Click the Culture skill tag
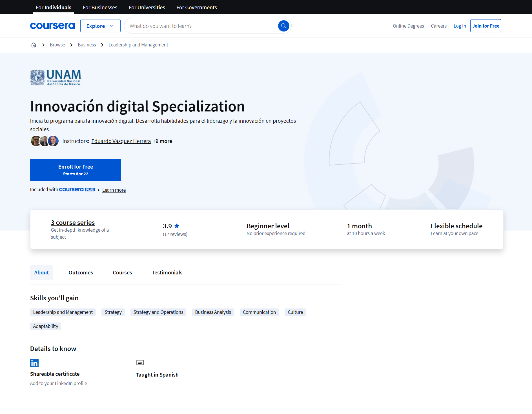The width and height of the screenshot is (532, 414). pyautogui.click(x=295, y=312)
